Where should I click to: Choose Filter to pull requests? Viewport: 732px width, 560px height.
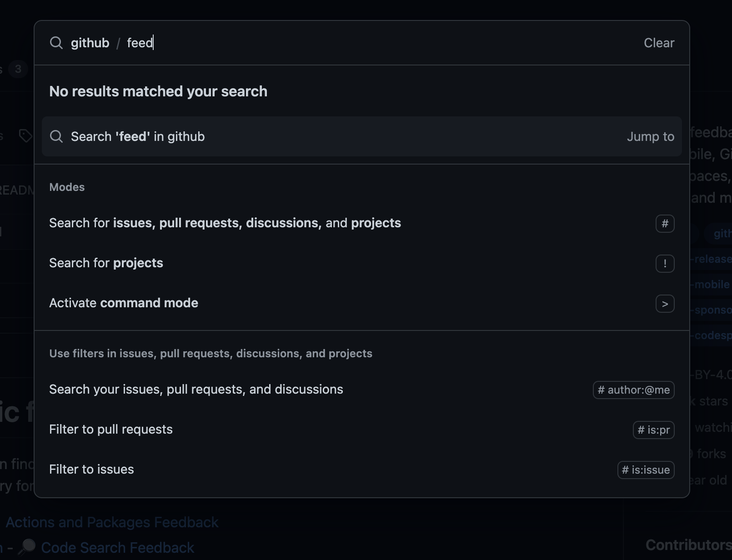tap(362, 430)
